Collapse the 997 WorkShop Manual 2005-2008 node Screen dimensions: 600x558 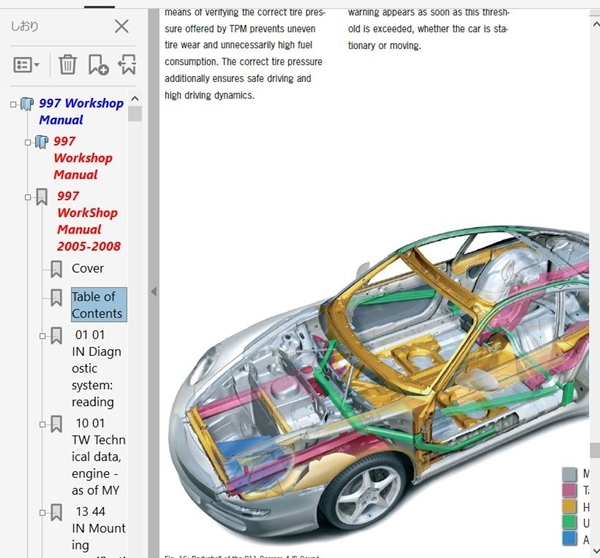pyautogui.click(x=28, y=197)
